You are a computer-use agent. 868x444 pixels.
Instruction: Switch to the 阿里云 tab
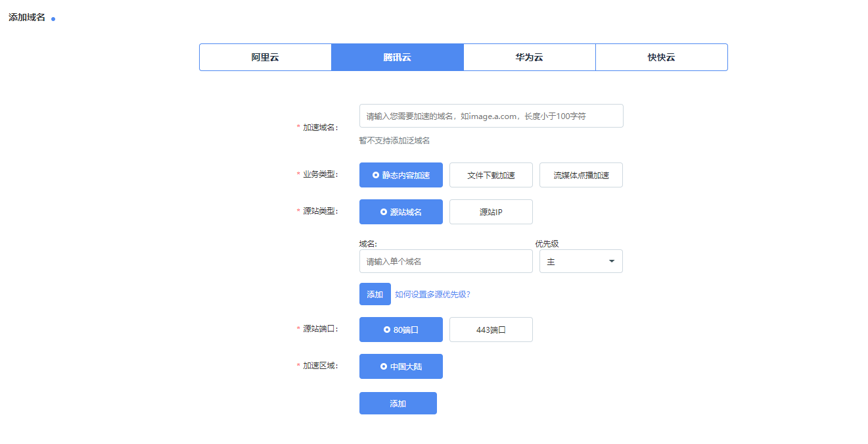coord(265,57)
